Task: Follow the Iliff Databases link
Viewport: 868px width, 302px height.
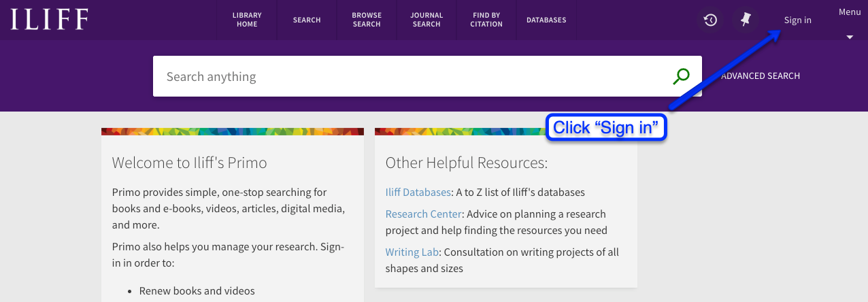Action: click(x=418, y=192)
